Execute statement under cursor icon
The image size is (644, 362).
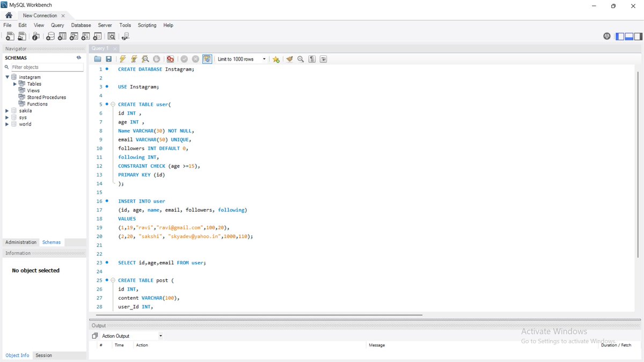pyautogui.click(x=134, y=59)
